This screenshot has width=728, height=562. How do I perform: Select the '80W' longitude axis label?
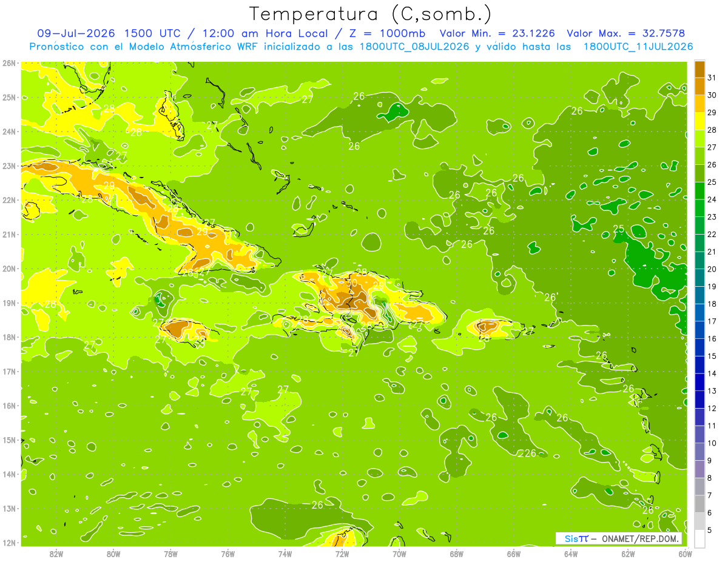pyautogui.click(x=113, y=554)
